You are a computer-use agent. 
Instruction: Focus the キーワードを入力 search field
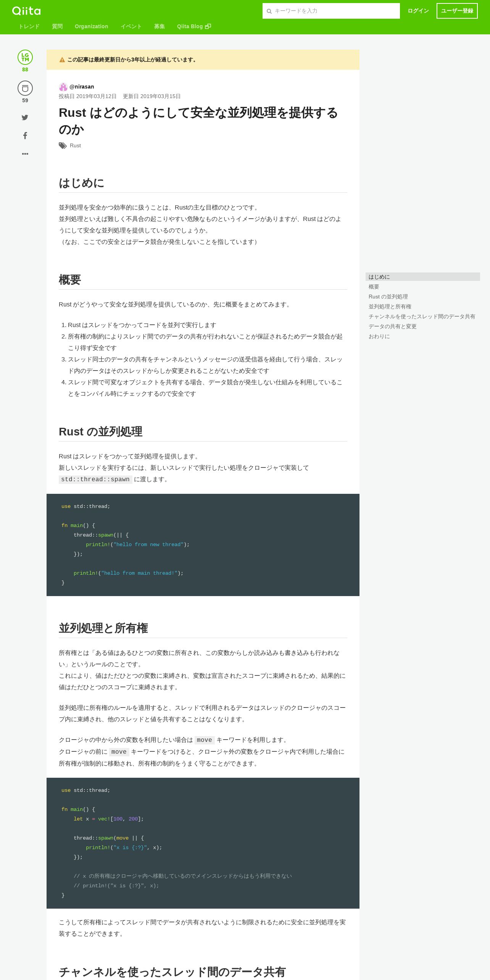click(x=331, y=11)
